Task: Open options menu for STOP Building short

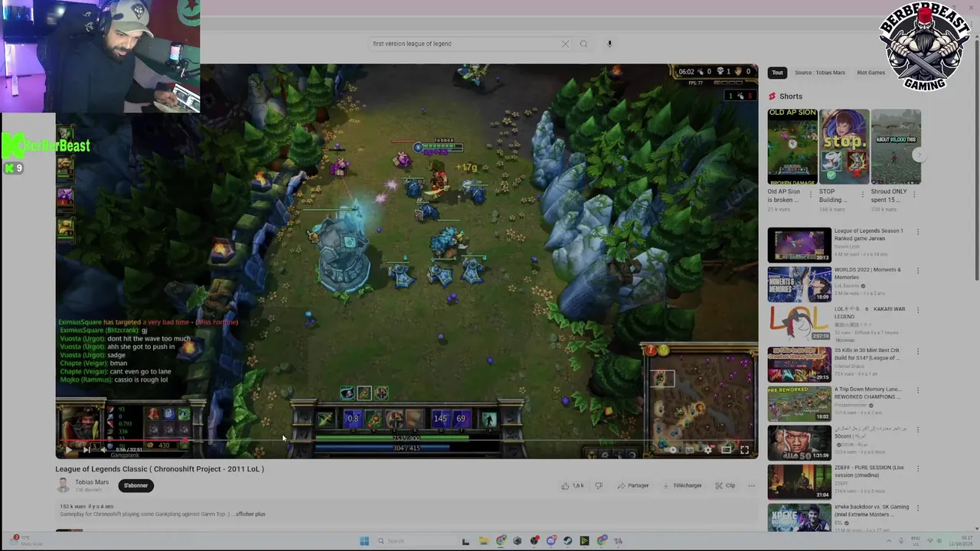Action: [862, 194]
